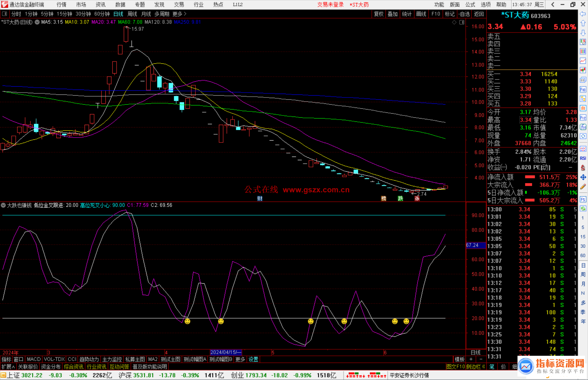Open the 资金分布 bottom link

coord(51,367)
